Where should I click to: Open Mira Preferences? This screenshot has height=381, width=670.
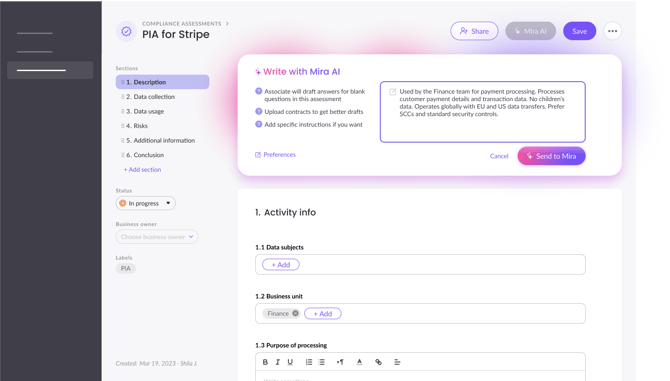pyautogui.click(x=276, y=155)
